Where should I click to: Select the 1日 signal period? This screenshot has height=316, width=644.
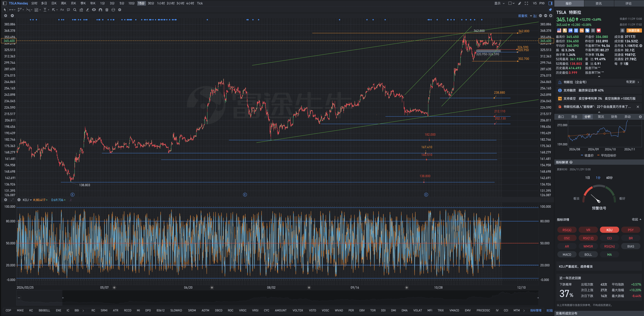tap(587, 178)
